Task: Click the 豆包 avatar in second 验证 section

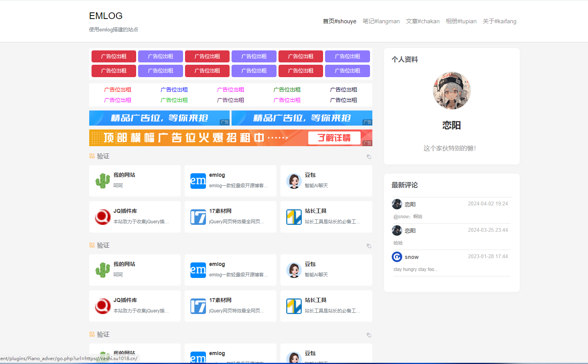Action: point(294,270)
